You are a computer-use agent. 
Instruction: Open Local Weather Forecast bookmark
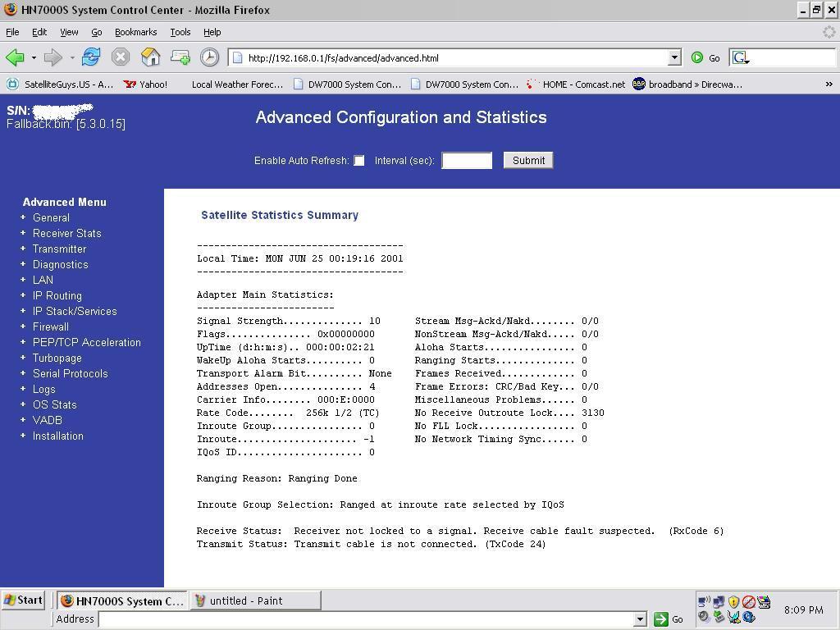[237, 84]
